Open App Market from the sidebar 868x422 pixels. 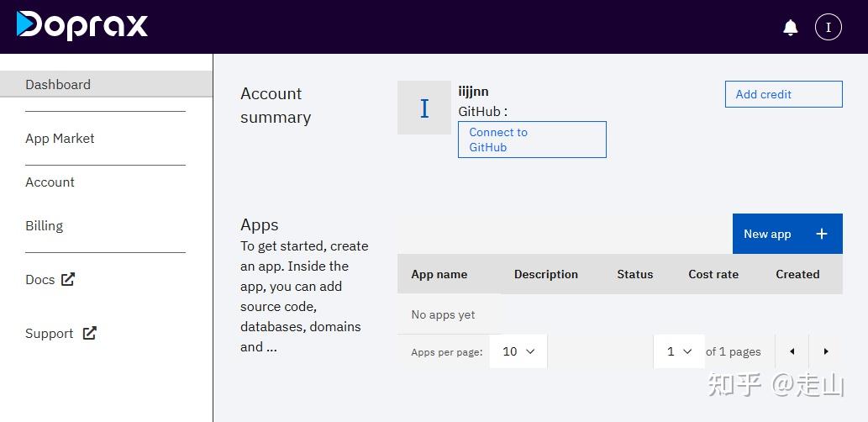click(x=60, y=138)
